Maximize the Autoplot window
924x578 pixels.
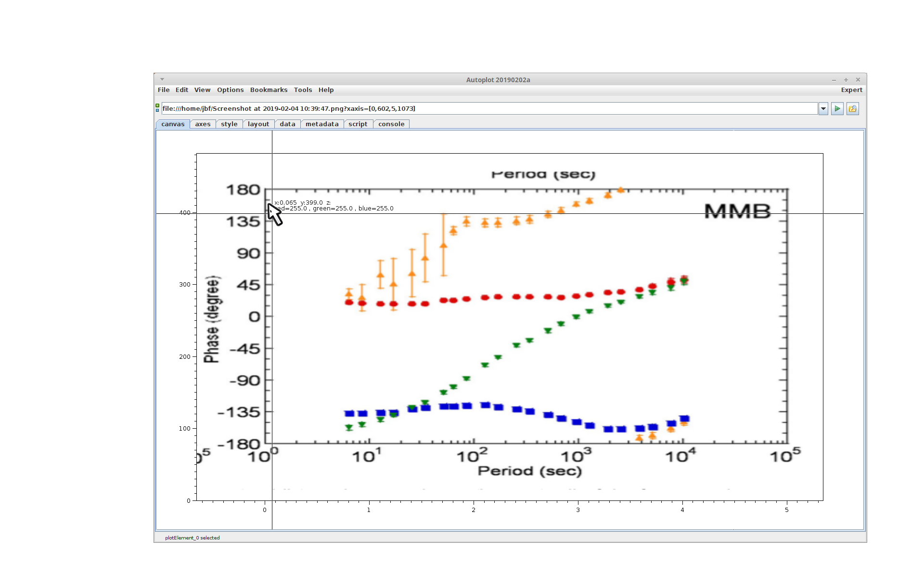(x=846, y=80)
